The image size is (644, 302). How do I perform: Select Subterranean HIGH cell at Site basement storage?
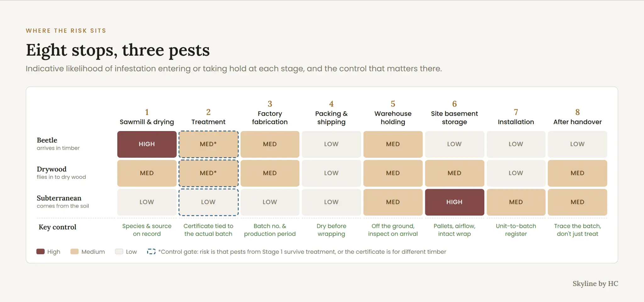[x=454, y=202]
